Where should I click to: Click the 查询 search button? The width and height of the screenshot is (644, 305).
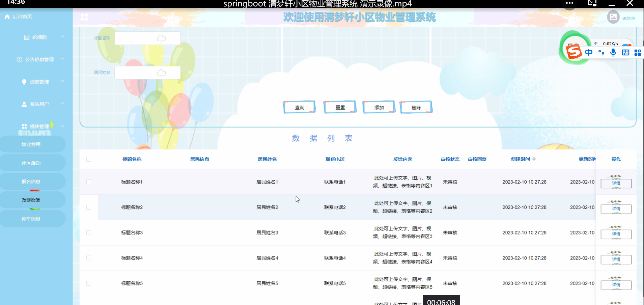[x=300, y=107]
